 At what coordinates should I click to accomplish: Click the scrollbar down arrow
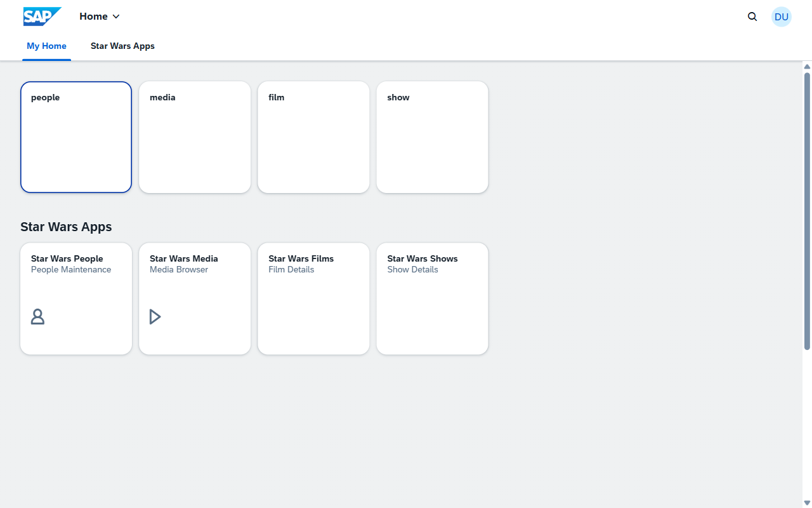[807, 502]
